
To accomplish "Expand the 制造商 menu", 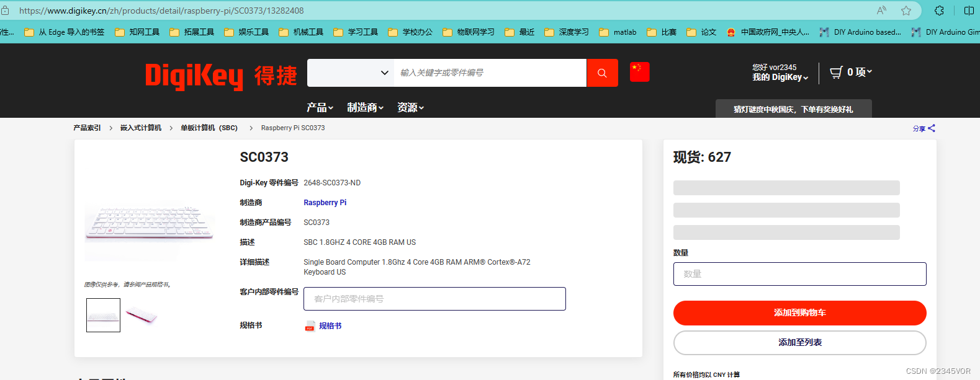I will coord(366,107).
